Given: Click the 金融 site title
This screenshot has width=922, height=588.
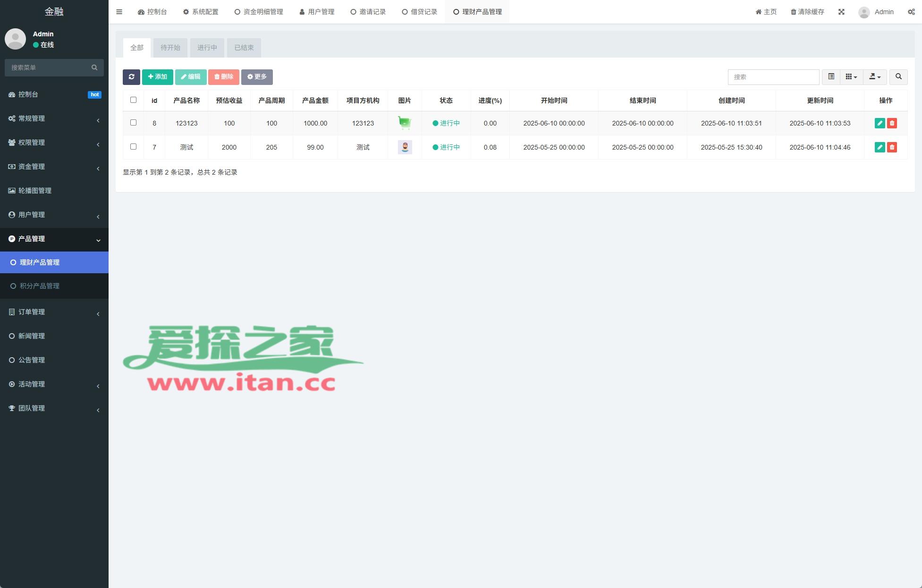Looking at the screenshot, I should pyautogui.click(x=54, y=12).
